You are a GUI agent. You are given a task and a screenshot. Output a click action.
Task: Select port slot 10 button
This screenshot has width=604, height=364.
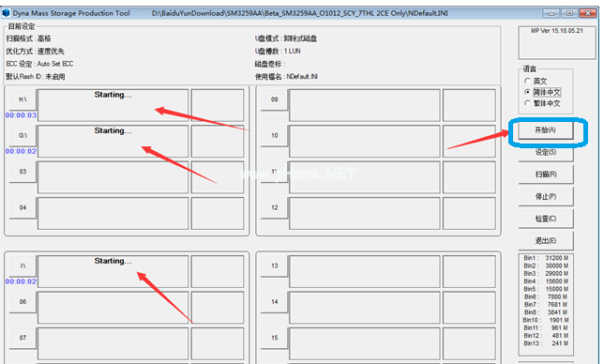(x=274, y=136)
